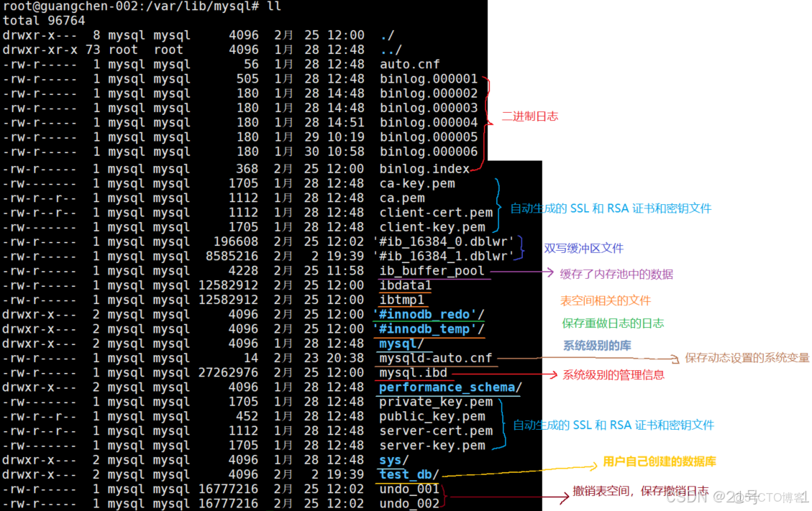Select binlog.000005 file name
The image size is (812, 511).
tap(428, 137)
